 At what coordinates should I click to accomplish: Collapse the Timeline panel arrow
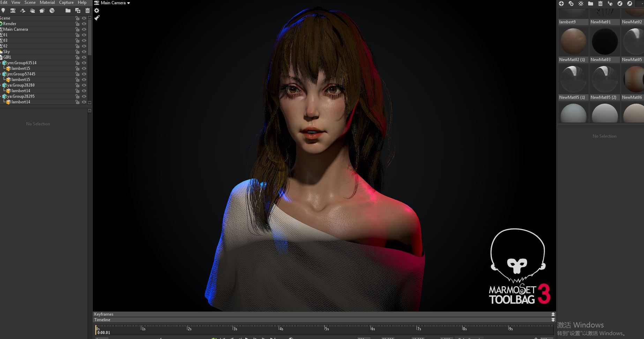tap(553, 320)
